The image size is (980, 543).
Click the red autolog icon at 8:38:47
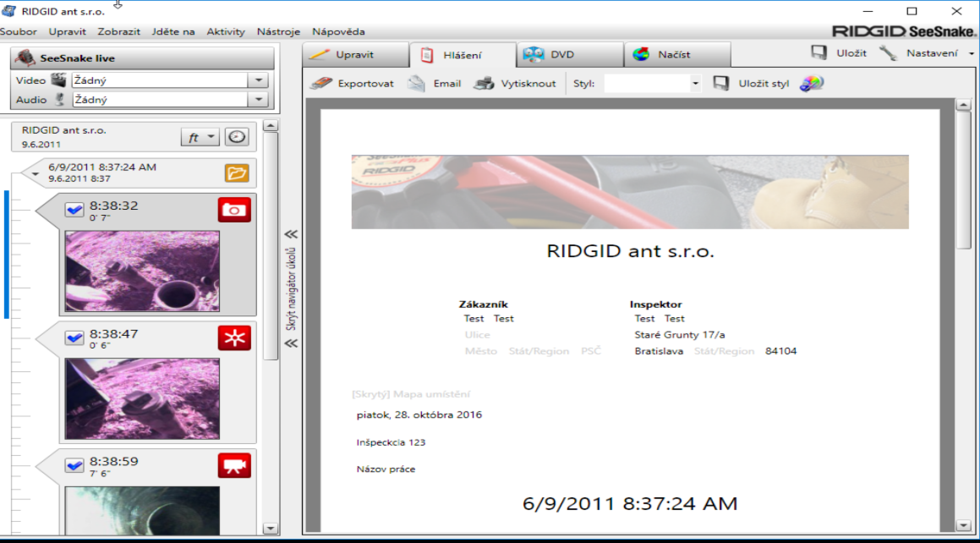(x=235, y=338)
